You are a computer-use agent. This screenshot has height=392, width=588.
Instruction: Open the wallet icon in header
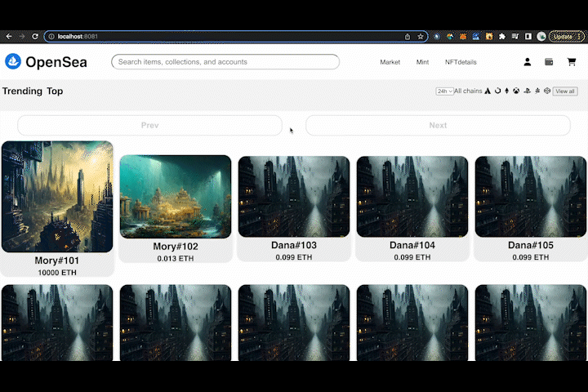549,62
